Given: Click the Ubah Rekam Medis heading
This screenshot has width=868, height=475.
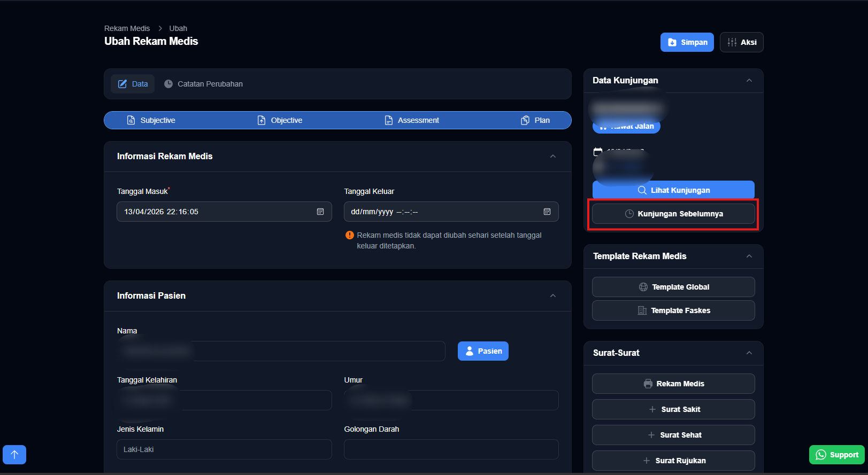Looking at the screenshot, I should pos(151,41).
